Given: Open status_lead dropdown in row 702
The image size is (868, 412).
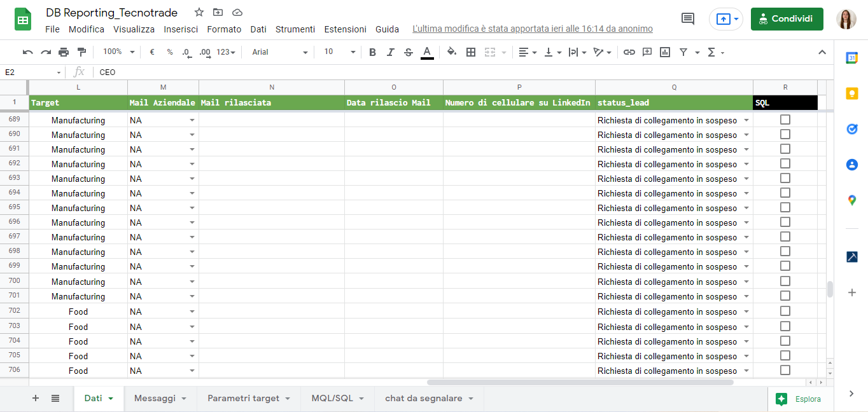Looking at the screenshot, I should click(x=746, y=312).
